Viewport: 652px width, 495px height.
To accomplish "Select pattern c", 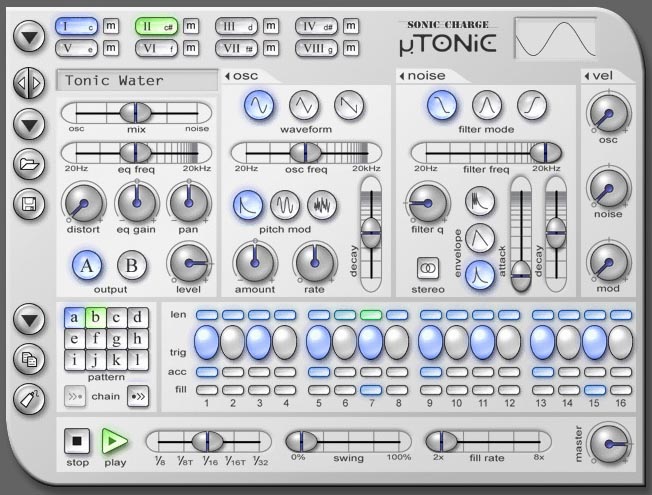I will [117, 318].
